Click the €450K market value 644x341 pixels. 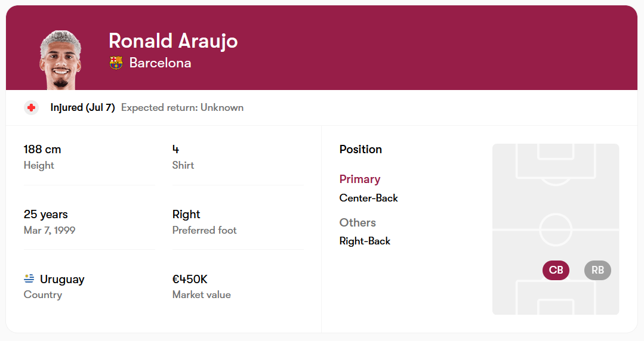click(190, 279)
